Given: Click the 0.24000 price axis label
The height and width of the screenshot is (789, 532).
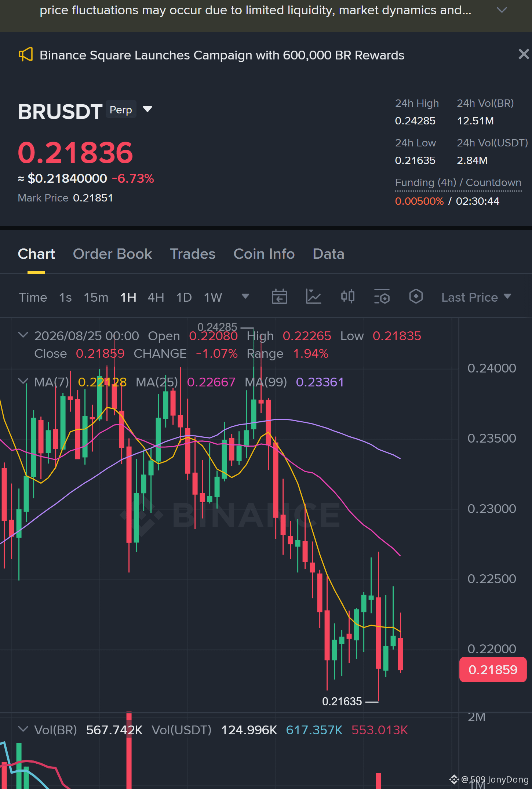Looking at the screenshot, I should (492, 368).
